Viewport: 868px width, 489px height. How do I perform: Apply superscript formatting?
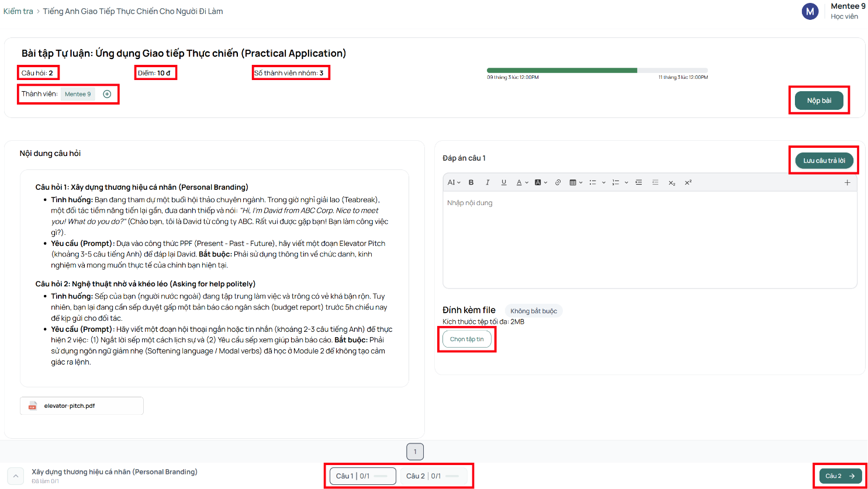tap(688, 182)
